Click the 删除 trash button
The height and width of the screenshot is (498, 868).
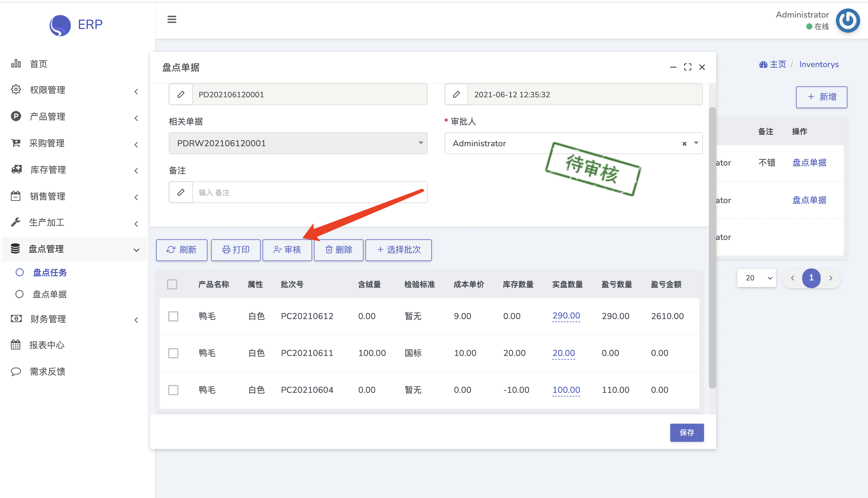click(x=338, y=250)
